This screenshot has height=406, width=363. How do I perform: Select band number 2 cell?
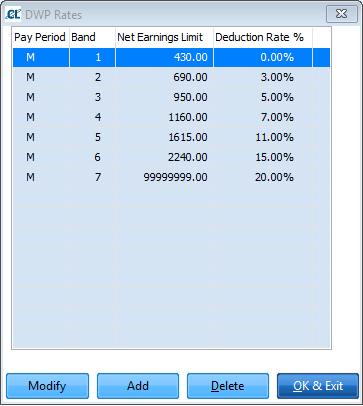92,77
